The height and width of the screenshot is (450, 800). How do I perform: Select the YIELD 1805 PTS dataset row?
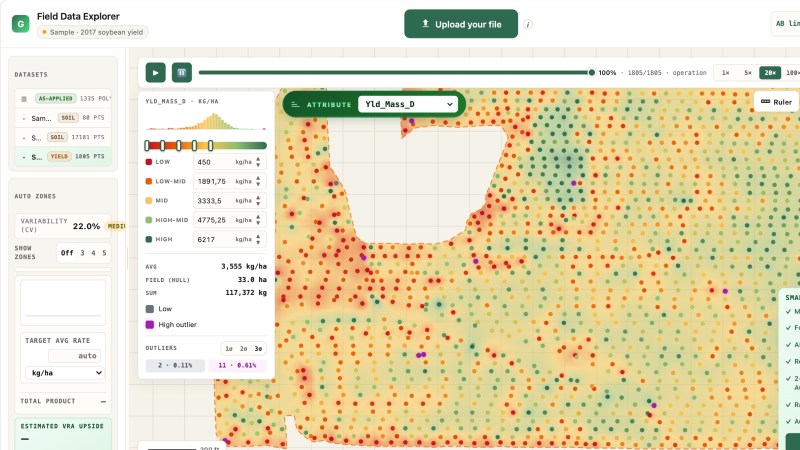click(x=63, y=157)
